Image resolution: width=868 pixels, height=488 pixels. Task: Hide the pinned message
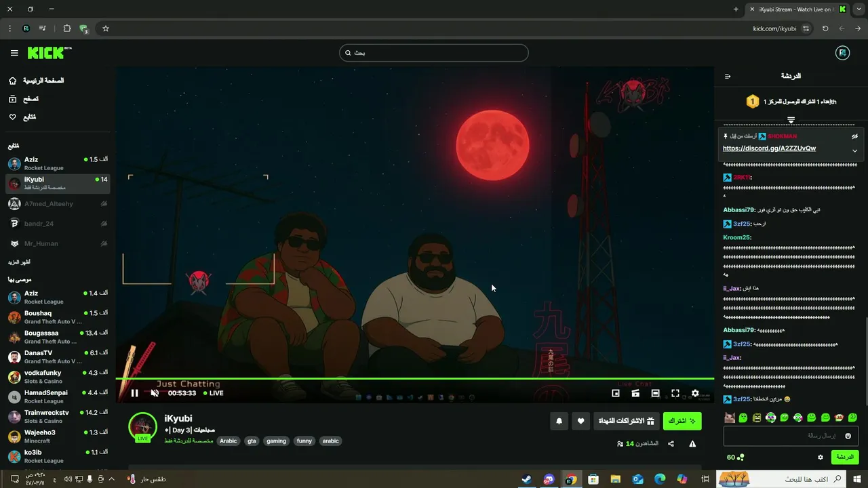tap(854, 136)
